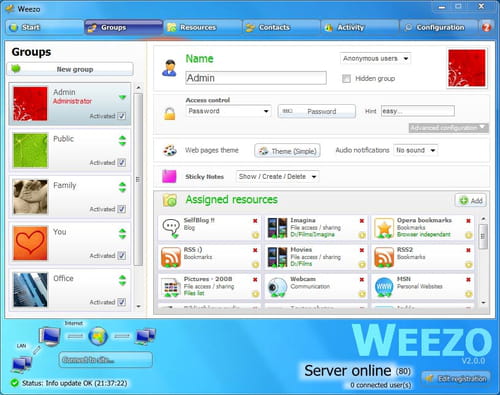Remove SelfBlog resource with red X
The height and width of the screenshot is (395, 500).
(x=255, y=221)
